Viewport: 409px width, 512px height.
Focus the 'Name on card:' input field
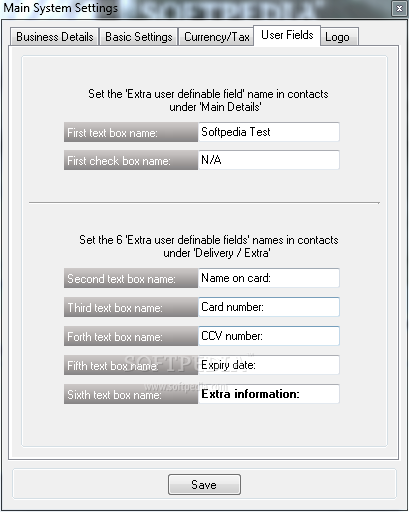tap(269, 278)
